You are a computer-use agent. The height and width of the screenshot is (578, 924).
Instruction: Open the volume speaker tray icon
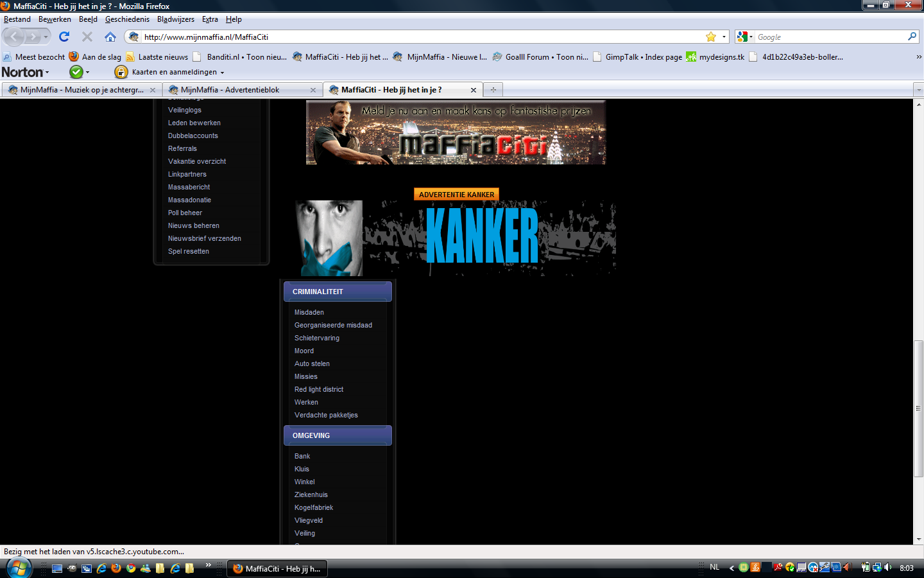click(x=887, y=567)
